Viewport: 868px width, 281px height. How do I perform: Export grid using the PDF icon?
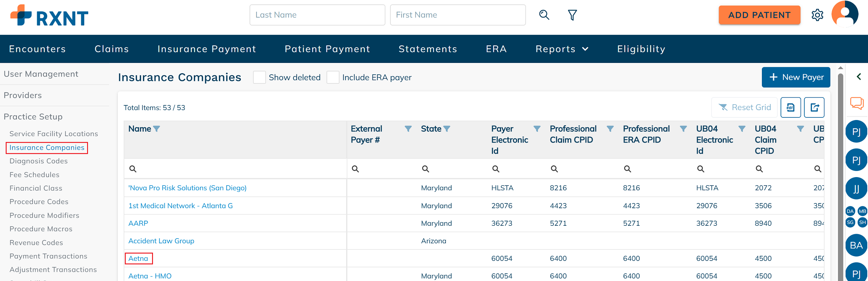pyautogui.click(x=790, y=108)
